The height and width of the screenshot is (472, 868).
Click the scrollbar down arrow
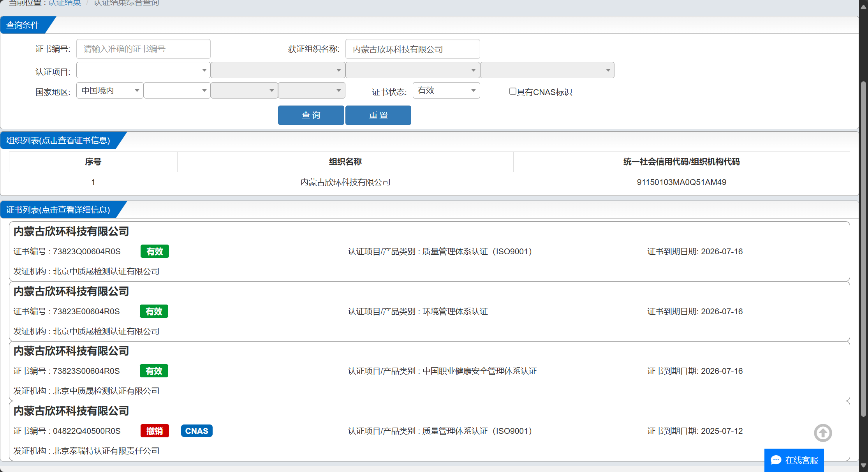coord(863,465)
